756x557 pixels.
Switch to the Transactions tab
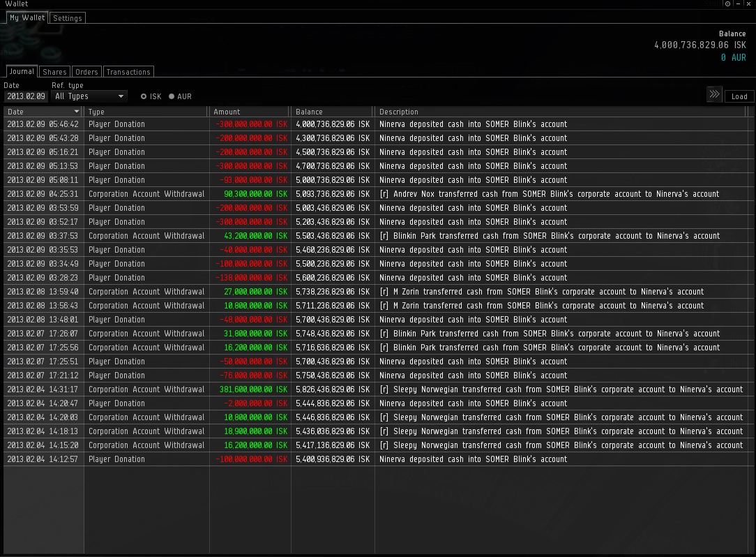pyautogui.click(x=128, y=72)
